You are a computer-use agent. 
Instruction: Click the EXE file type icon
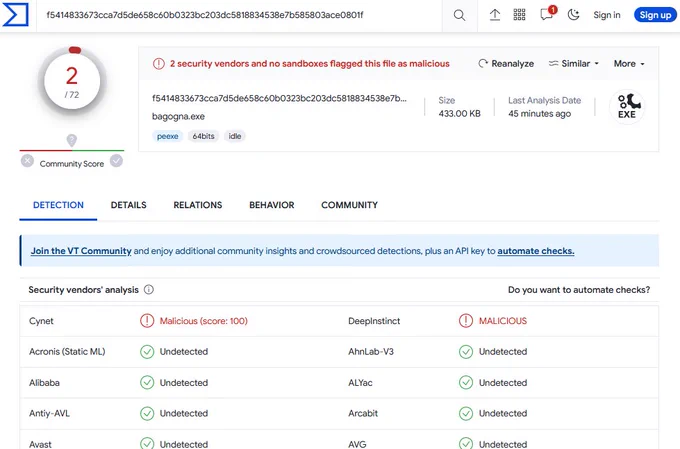point(627,106)
